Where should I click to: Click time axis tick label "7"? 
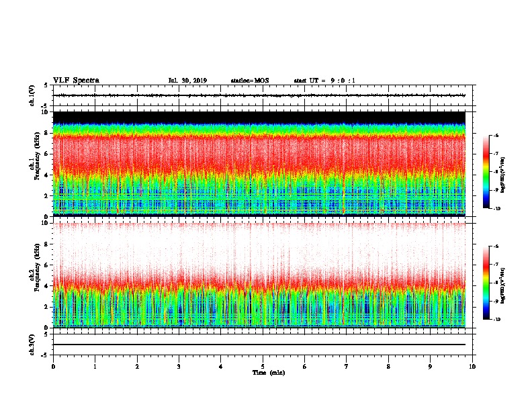pos(347,367)
